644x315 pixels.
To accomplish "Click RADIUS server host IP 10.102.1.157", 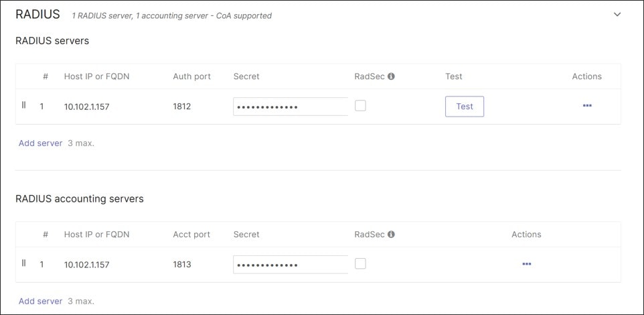I will 86,107.
